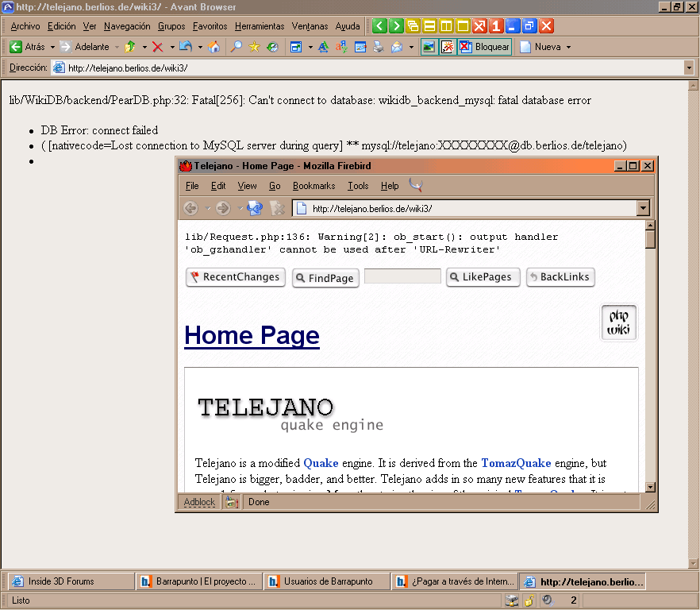Click the text size letter A icon
Viewport: 700px width, 610px height.
click(x=323, y=47)
